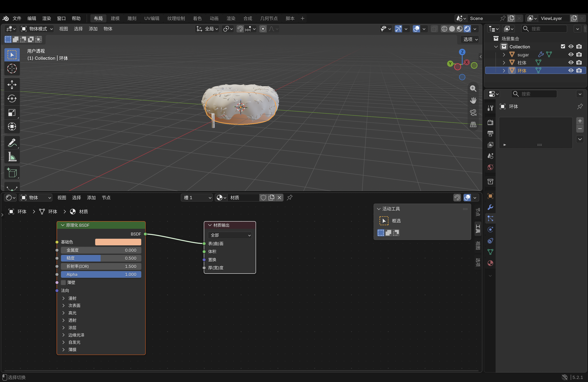
Task: Open the World properties tab
Action: click(490, 167)
